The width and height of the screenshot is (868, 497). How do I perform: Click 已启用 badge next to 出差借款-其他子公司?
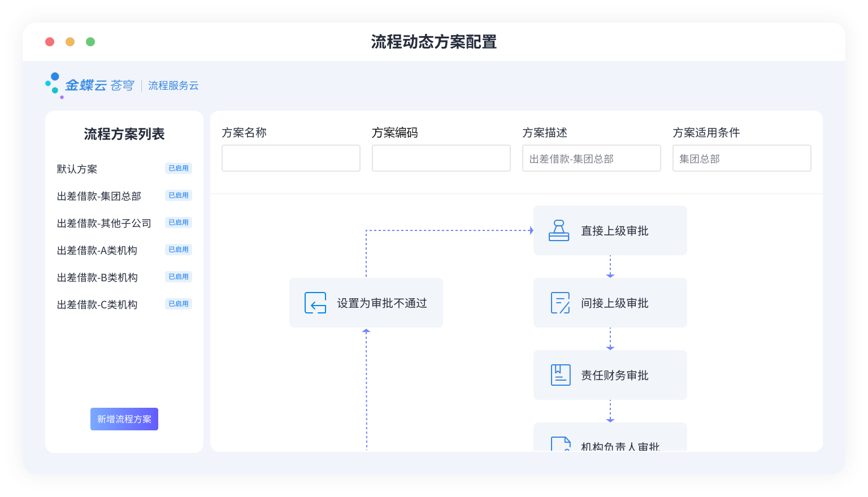point(179,223)
